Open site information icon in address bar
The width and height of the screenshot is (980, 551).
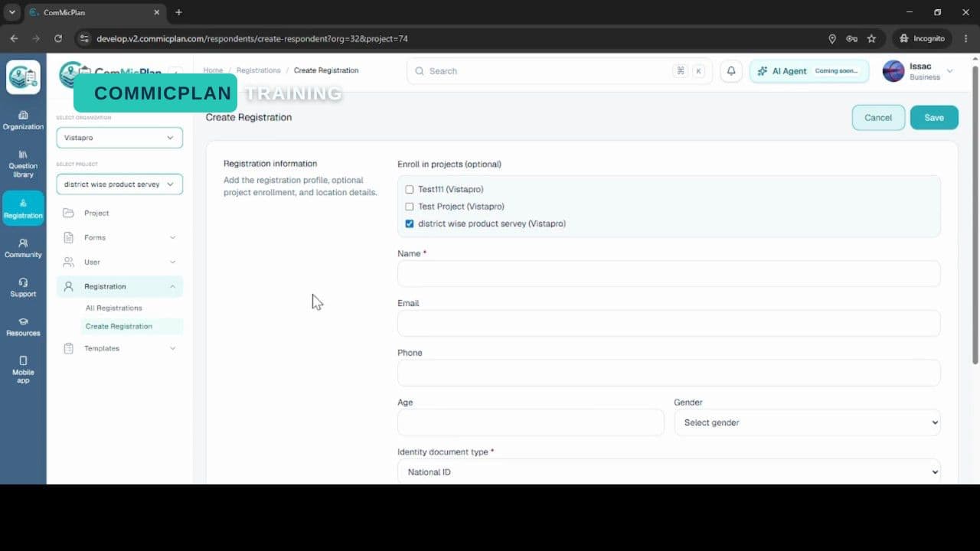[84, 38]
